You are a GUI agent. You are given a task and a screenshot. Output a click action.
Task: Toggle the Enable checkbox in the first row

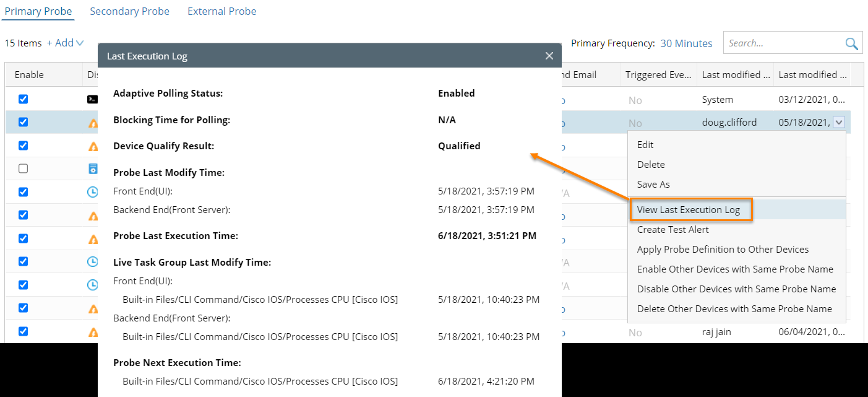pyautogui.click(x=23, y=99)
